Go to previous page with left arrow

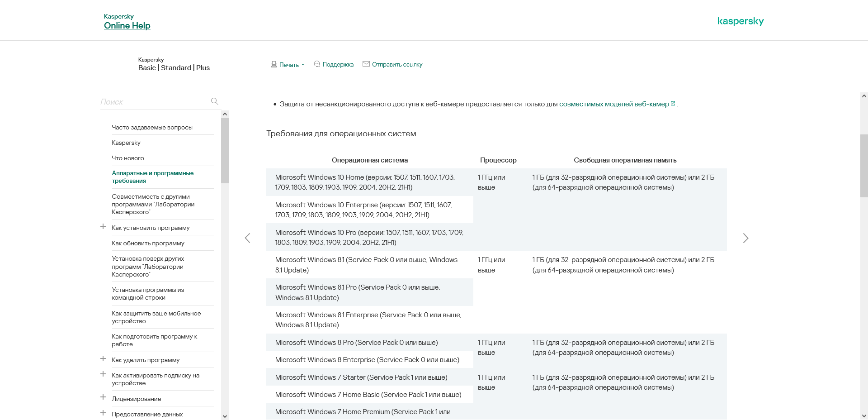(x=247, y=238)
